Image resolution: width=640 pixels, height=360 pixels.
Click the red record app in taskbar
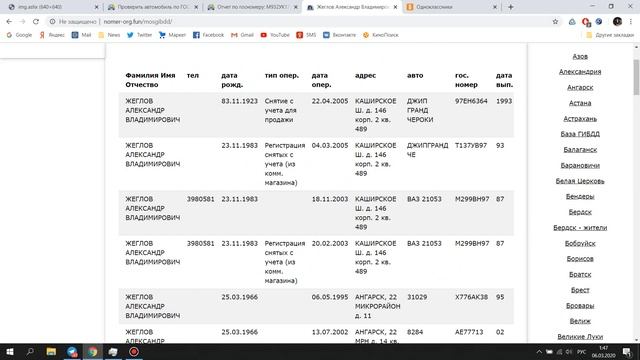[134, 352]
